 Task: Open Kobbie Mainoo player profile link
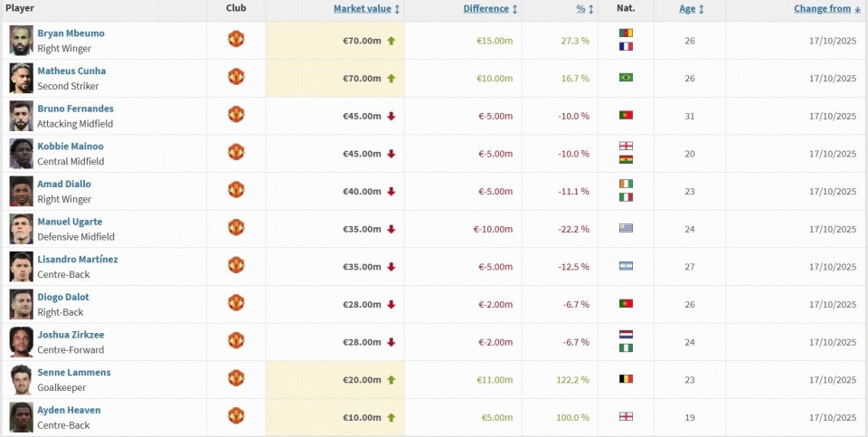pos(71,147)
